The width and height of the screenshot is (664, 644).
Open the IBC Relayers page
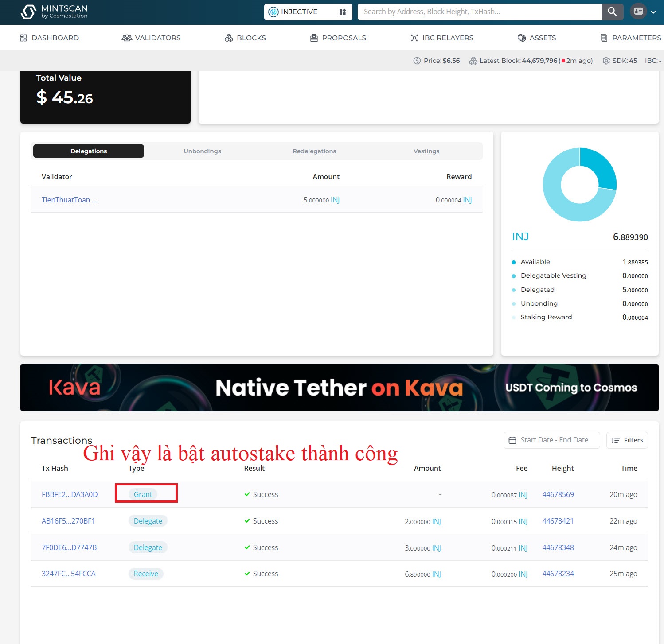tap(441, 38)
